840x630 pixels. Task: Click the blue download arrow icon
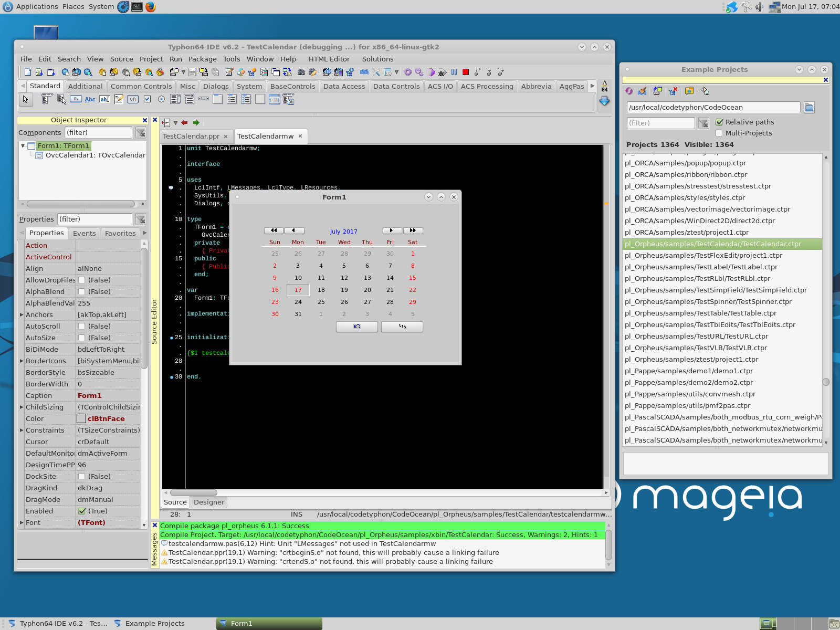coord(604,101)
